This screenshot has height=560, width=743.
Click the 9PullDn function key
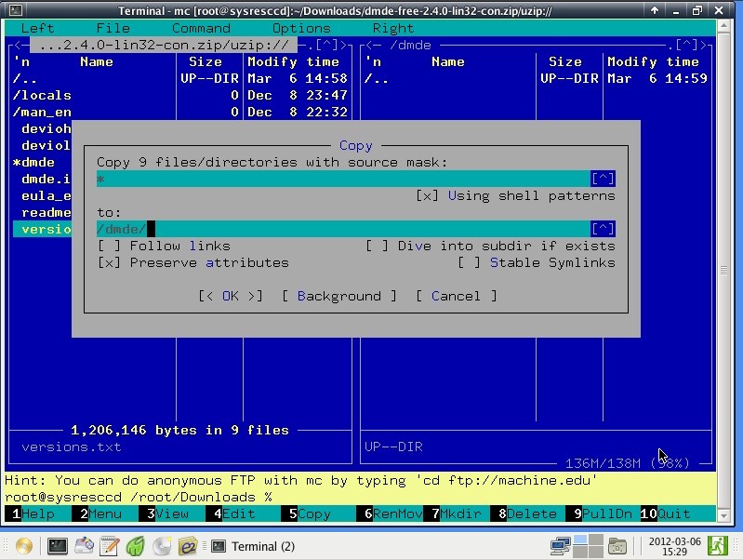point(603,514)
